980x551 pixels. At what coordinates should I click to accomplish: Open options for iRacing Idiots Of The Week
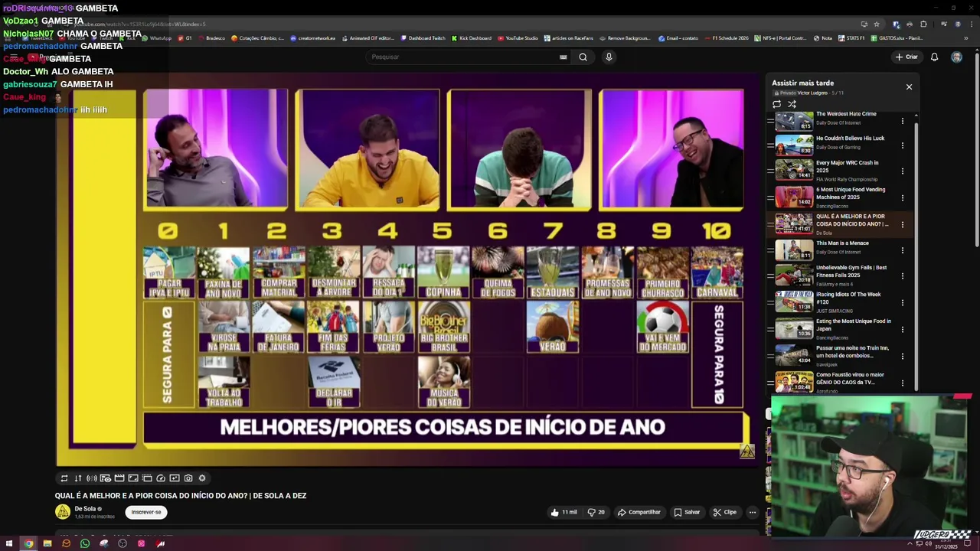point(902,302)
